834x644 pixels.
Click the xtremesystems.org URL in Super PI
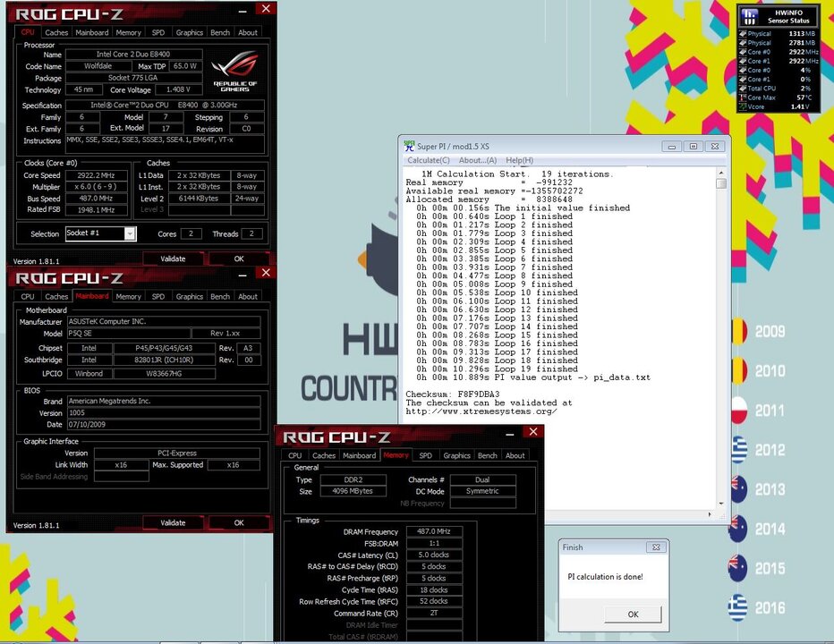[481, 411]
